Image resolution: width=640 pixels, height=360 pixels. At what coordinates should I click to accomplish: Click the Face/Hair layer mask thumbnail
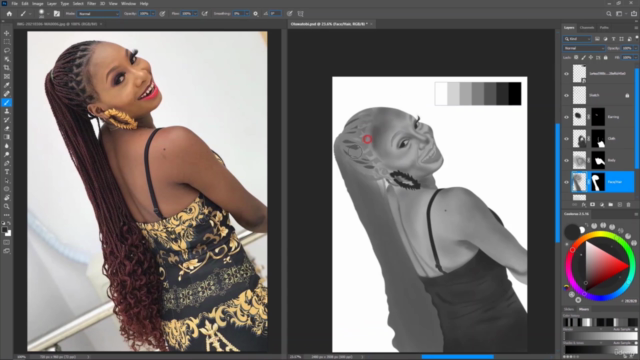coord(598,182)
